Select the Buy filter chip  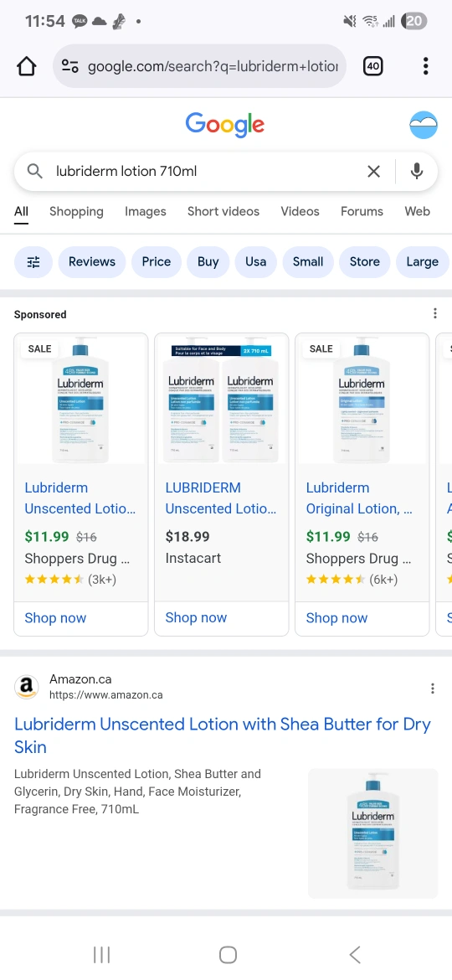[x=208, y=262]
